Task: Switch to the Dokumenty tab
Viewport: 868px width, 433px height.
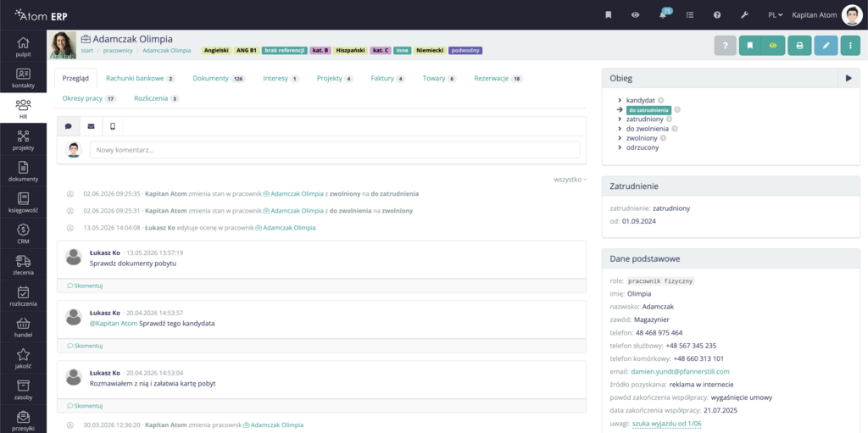Action: coord(219,79)
